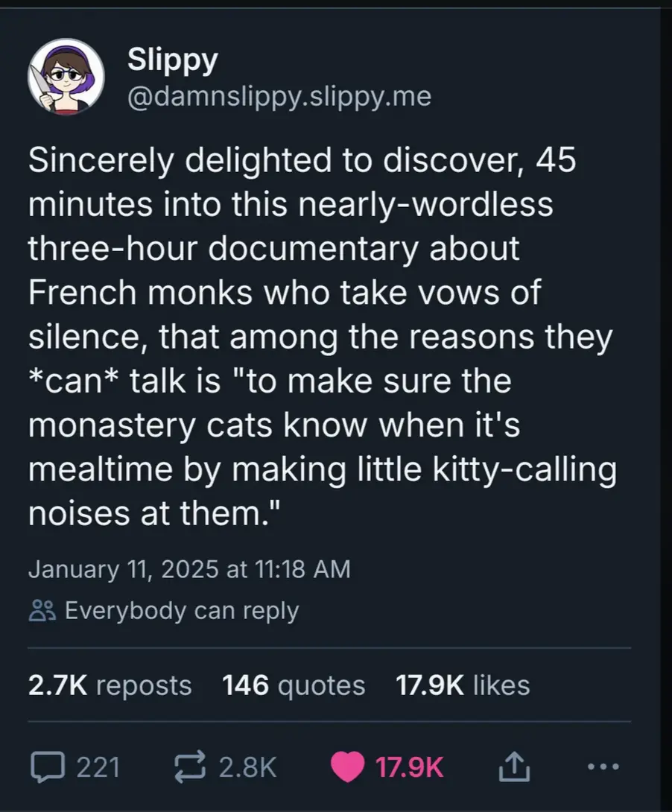
Task: Open the @damnslippy.slippy.me handle
Action: tap(279, 96)
